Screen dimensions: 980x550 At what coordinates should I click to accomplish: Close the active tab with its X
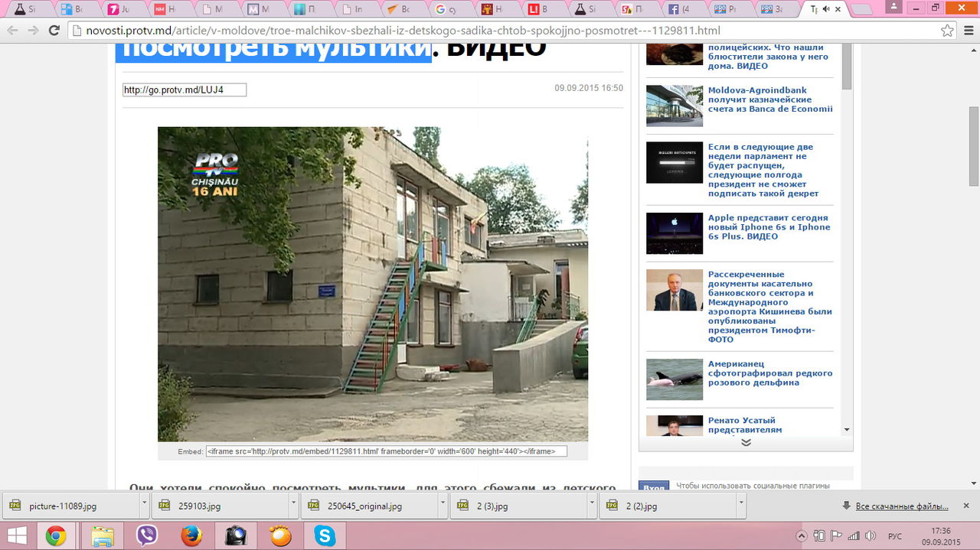[838, 10]
